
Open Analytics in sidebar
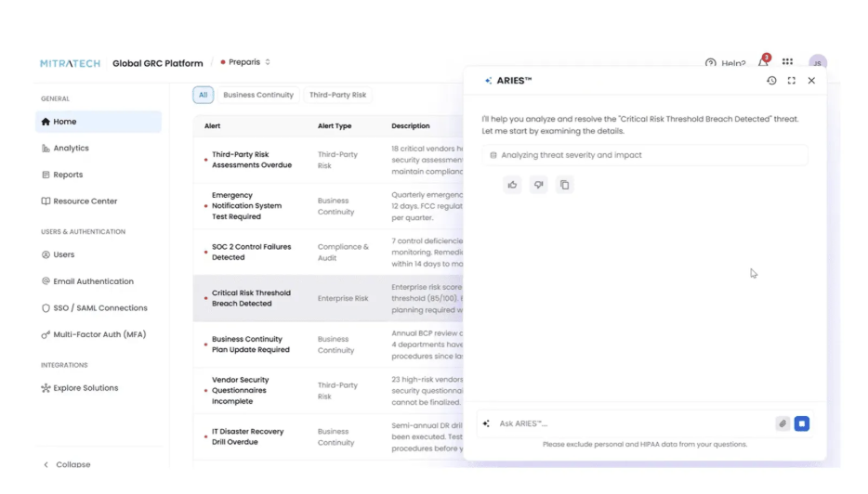click(x=99, y=149)
